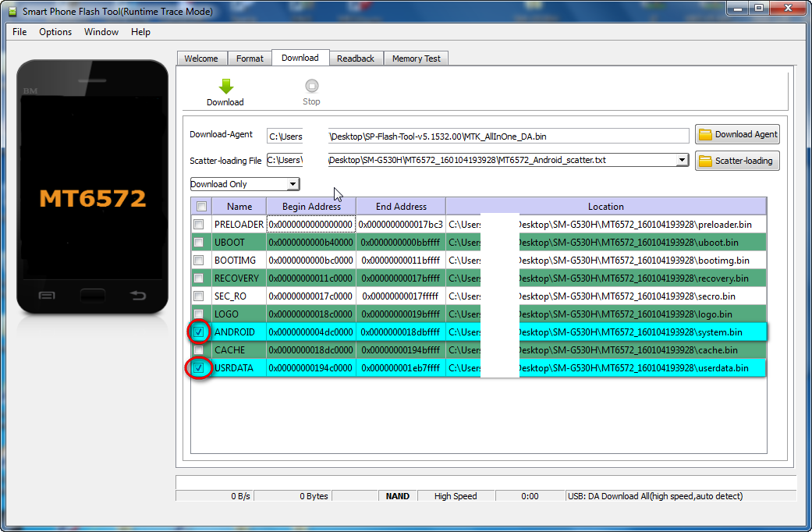
Task: Check the LOGO checkbox
Action: 198,314
